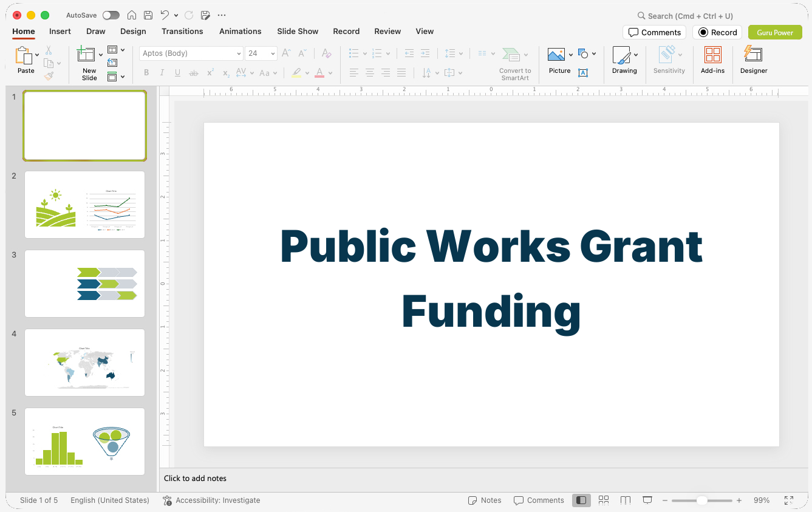This screenshot has width=812, height=512.
Task: Toggle Normal view button in status bar
Action: click(x=582, y=500)
